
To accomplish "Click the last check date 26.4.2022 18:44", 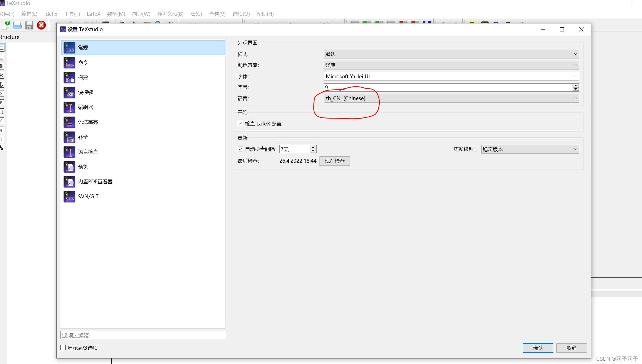I will (298, 161).
